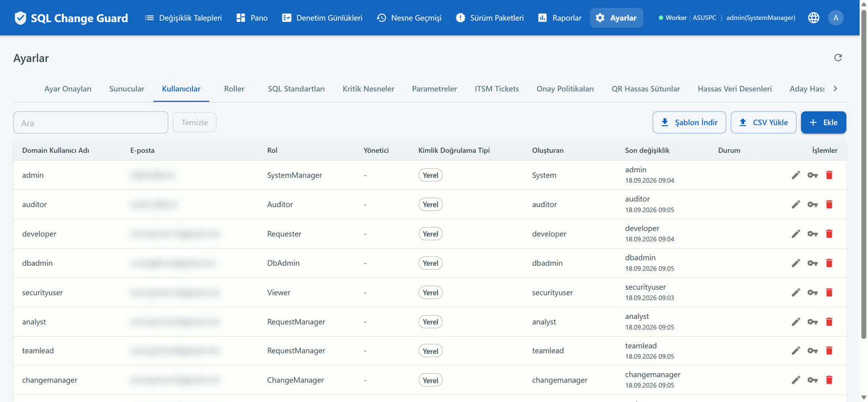Screen dimensions: 868x402
Task: Edit the securityuser entry
Action: click(796, 292)
